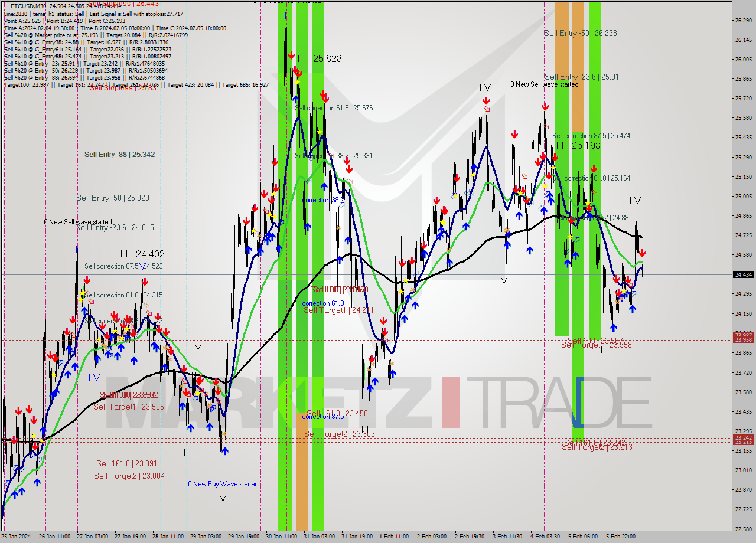Click 'Sell correction 61.8 | 25.676' label
The image size is (756, 543).
coord(334,108)
